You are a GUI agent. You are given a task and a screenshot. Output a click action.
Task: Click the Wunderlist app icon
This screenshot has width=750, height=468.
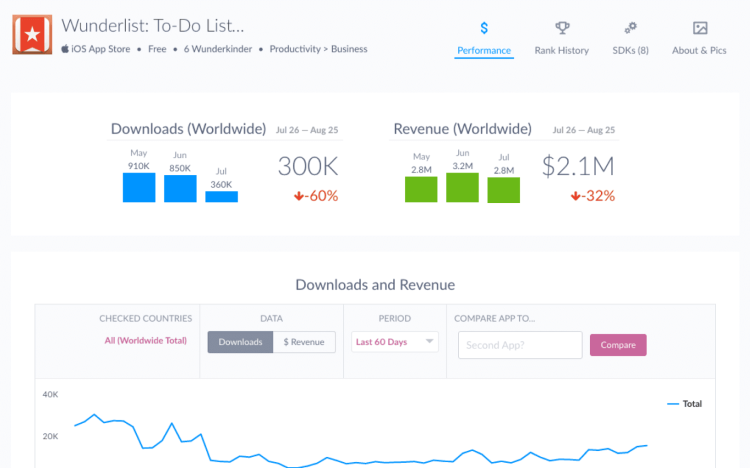tap(32, 34)
